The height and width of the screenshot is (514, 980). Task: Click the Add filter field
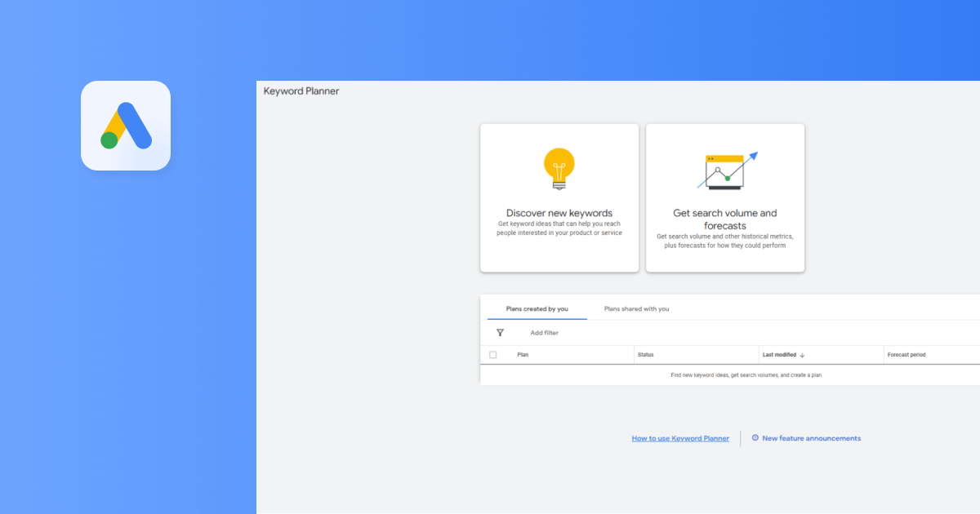click(x=545, y=333)
